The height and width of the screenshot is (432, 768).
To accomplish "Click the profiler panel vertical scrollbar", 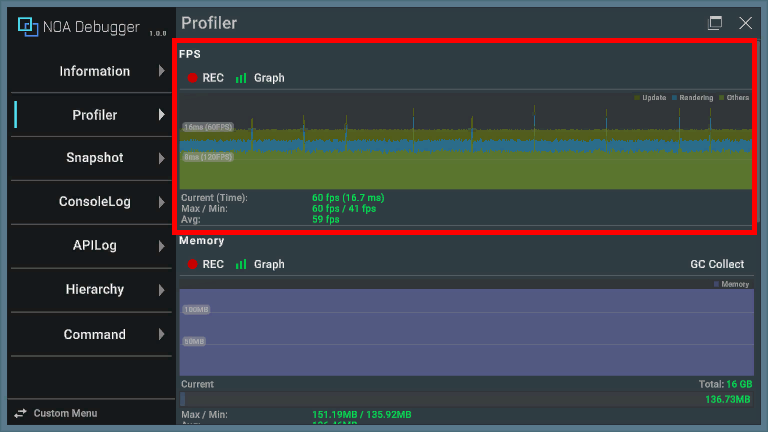I will pyautogui.click(x=758, y=130).
